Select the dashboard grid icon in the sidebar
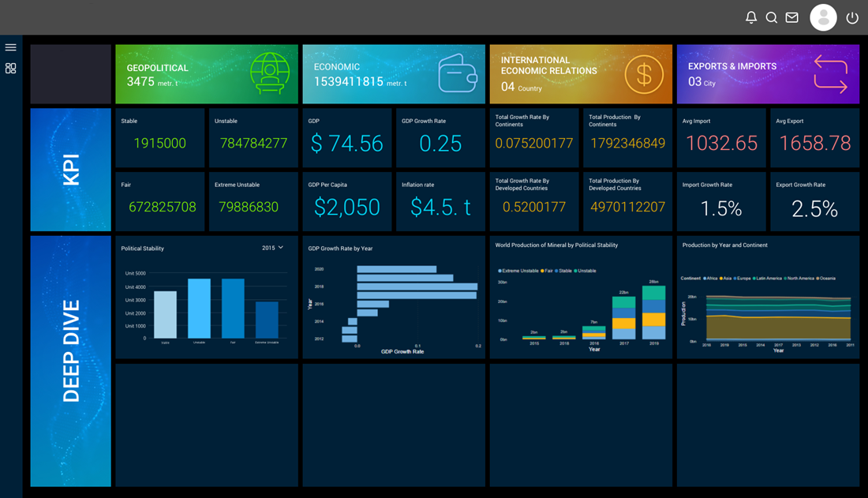The image size is (868, 498). [x=10, y=68]
